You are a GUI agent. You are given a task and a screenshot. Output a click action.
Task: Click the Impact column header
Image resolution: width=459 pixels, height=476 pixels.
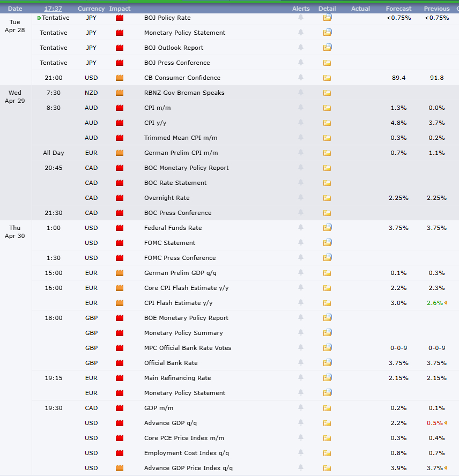120,8
